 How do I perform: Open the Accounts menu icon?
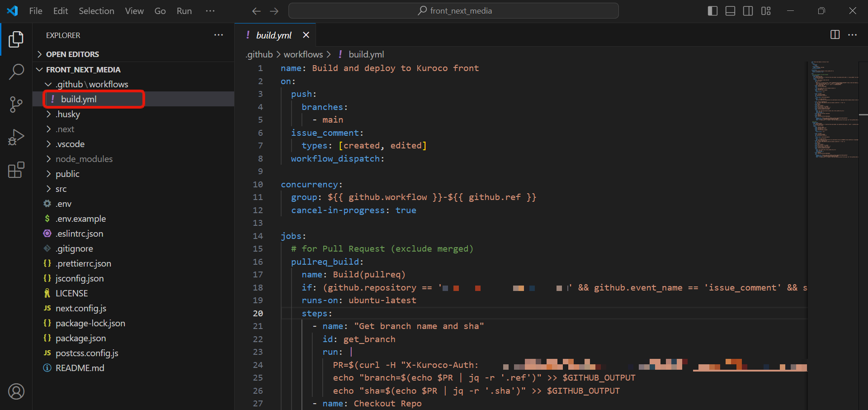click(16, 391)
